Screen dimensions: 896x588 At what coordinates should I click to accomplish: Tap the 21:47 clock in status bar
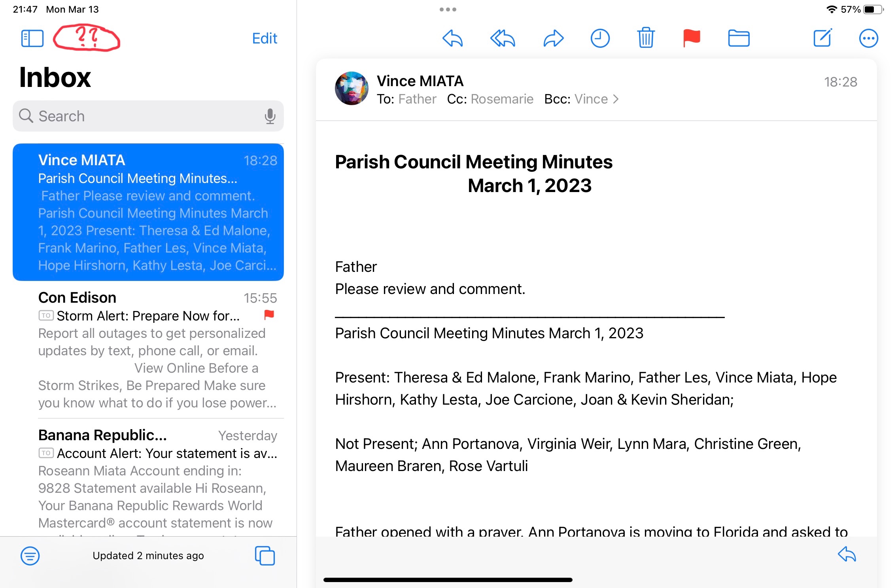pyautogui.click(x=25, y=9)
